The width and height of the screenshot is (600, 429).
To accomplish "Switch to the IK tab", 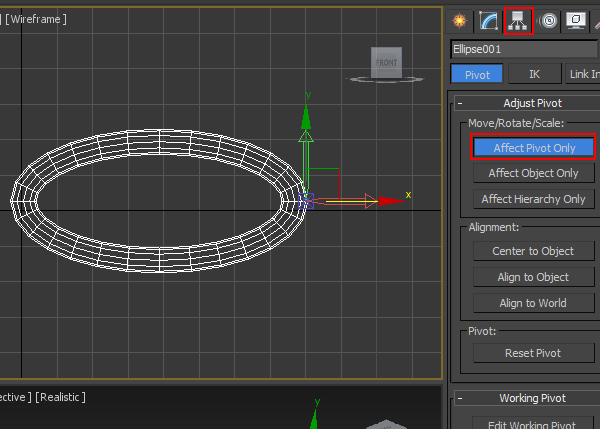I will pos(533,74).
